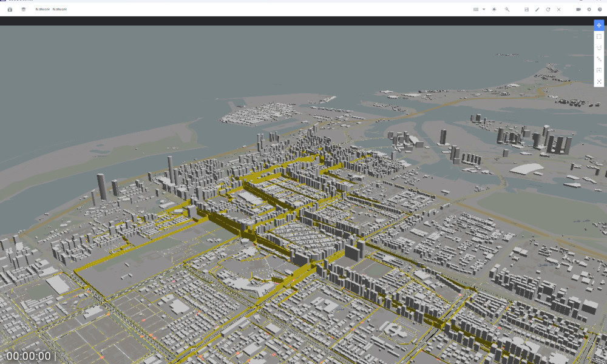Open the layers stack icon

point(24,10)
